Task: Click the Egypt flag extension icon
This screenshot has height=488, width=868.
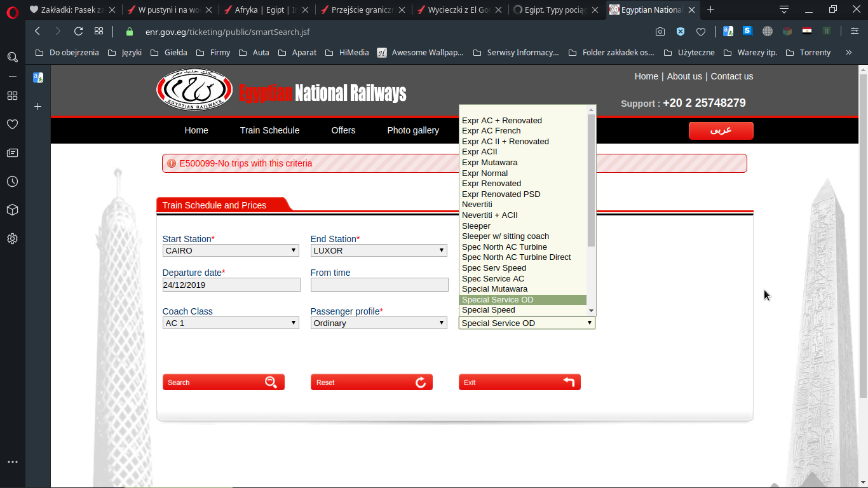Action: pyautogui.click(x=807, y=30)
